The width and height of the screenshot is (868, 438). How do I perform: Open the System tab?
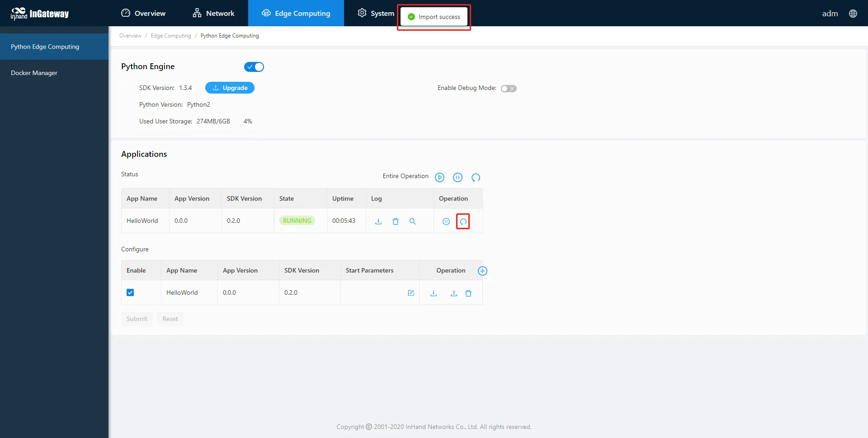376,13
